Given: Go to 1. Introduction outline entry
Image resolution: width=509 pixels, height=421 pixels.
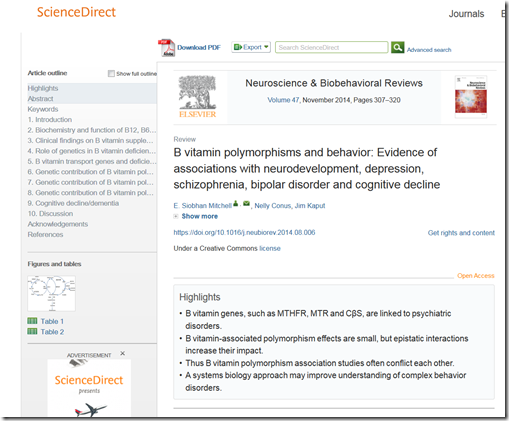Looking at the screenshot, I should [50, 119].
